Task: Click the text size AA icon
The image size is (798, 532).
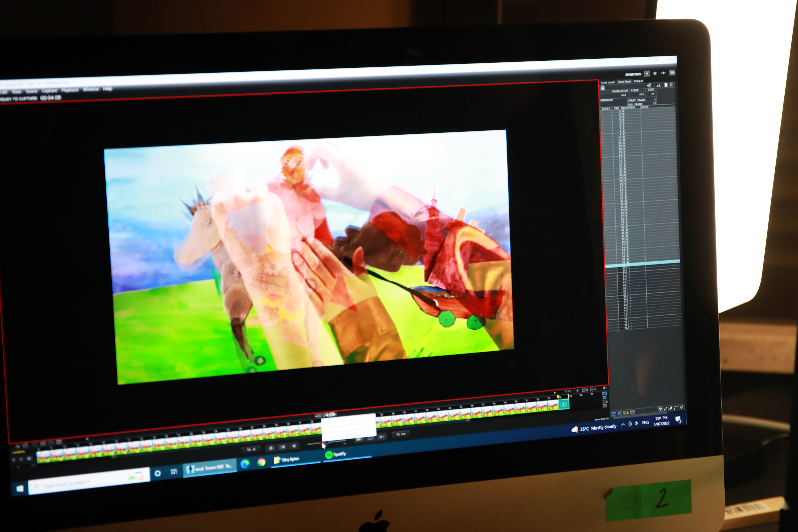Action: click(659, 86)
